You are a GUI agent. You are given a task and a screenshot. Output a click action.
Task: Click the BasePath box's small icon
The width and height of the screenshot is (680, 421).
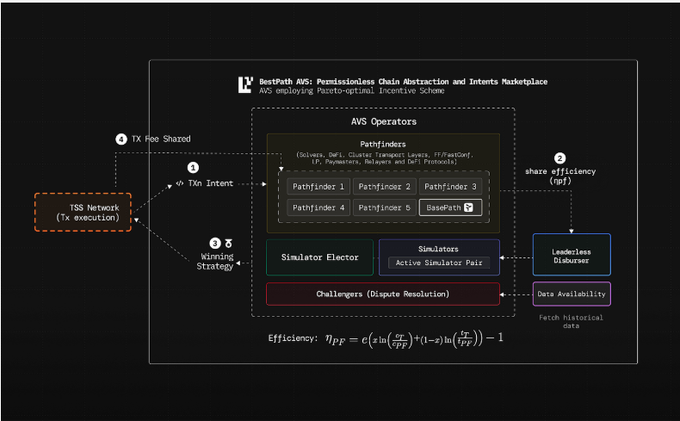(x=469, y=208)
